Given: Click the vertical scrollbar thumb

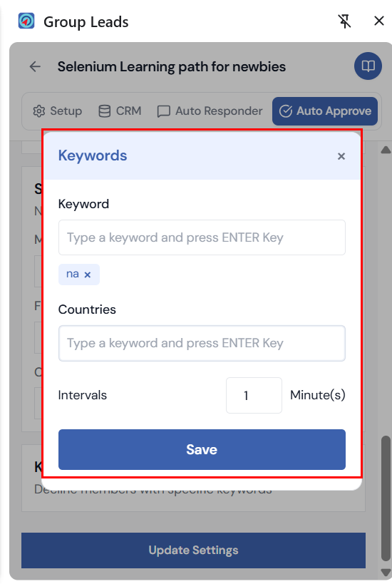Looking at the screenshot, I should coord(386,499).
